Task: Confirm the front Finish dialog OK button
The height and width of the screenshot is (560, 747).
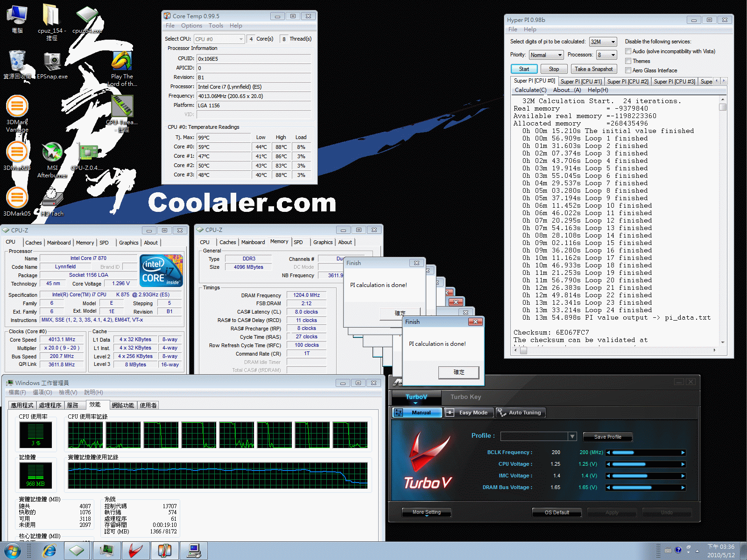Action: pyautogui.click(x=458, y=372)
